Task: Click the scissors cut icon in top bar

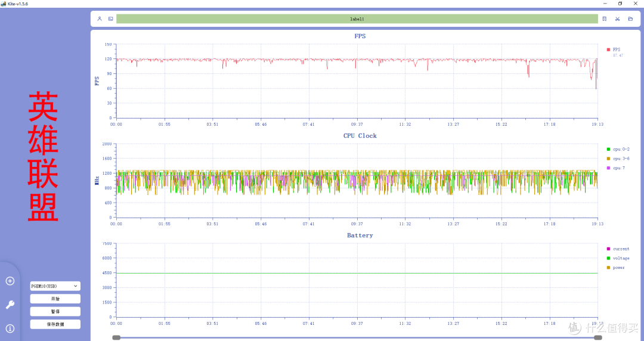Action: (x=617, y=19)
